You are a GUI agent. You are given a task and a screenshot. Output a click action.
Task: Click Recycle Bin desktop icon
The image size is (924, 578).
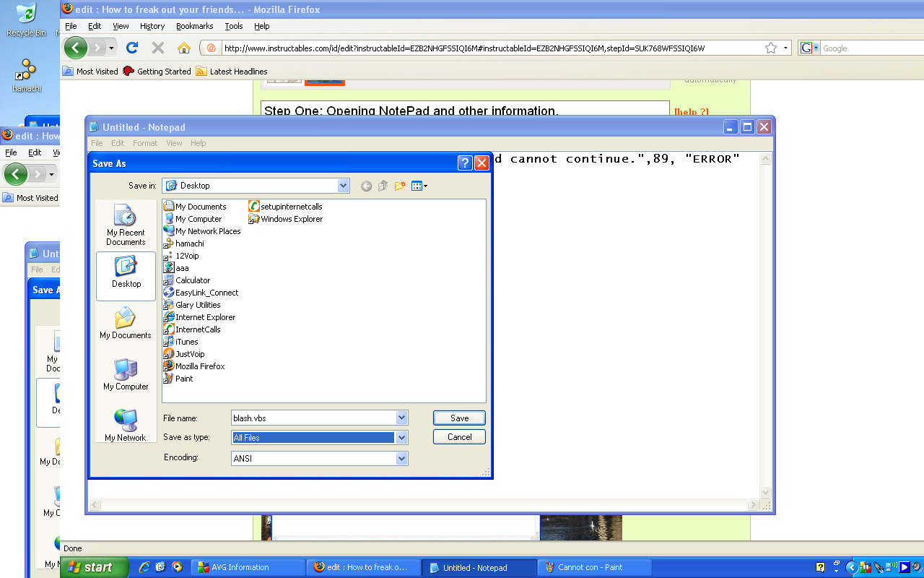(26, 20)
